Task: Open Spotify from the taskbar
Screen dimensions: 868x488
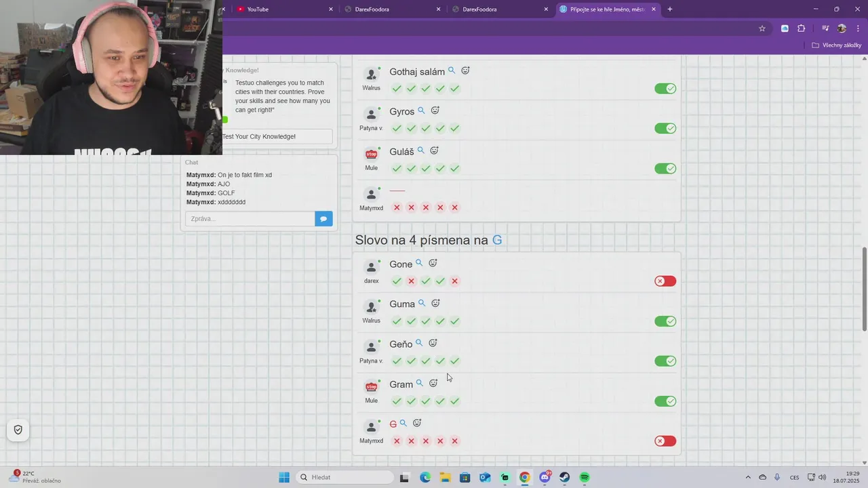Action: (585, 477)
